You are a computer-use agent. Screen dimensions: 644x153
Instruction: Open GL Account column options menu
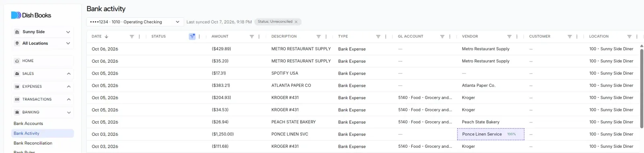450,37
